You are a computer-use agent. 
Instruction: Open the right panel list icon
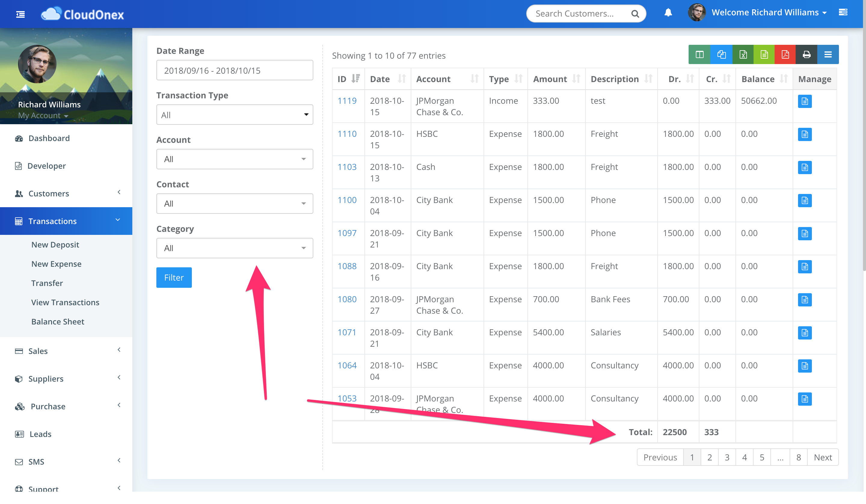[843, 12]
